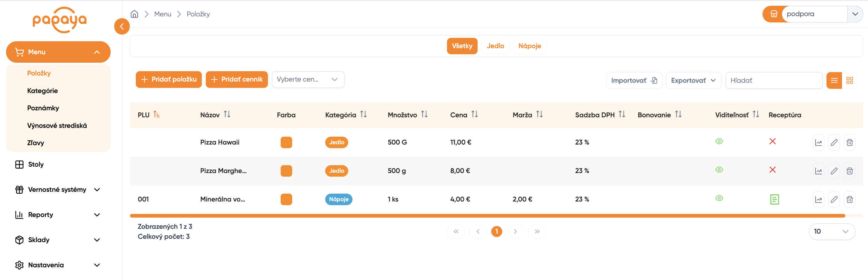Screen dimensions: 868x280
Task: Toggle visibility eye for Minerálna vo...
Action: pyautogui.click(x=719, y=198)
